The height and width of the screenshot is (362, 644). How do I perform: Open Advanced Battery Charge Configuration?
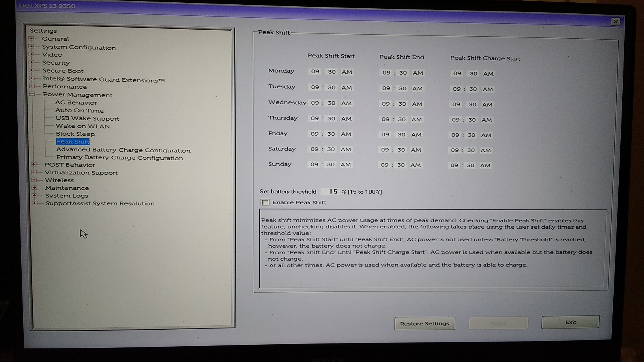pyautogui.click(x=123, y=150)
